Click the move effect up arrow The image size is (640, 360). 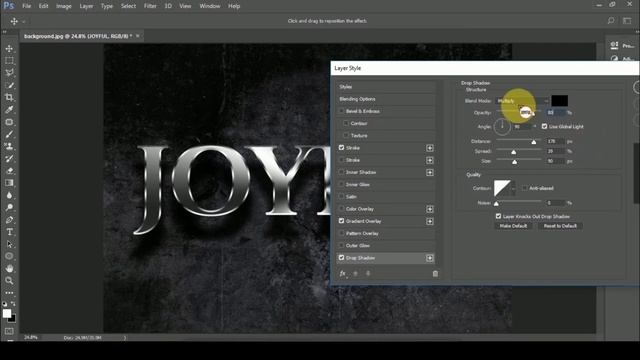pyautogui.click(x=356, y=273)
